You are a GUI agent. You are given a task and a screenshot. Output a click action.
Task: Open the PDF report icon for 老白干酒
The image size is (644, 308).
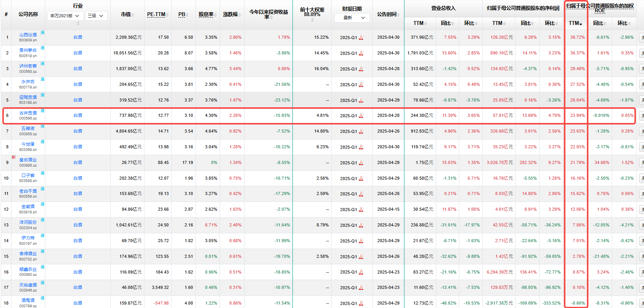click(361, 194)
